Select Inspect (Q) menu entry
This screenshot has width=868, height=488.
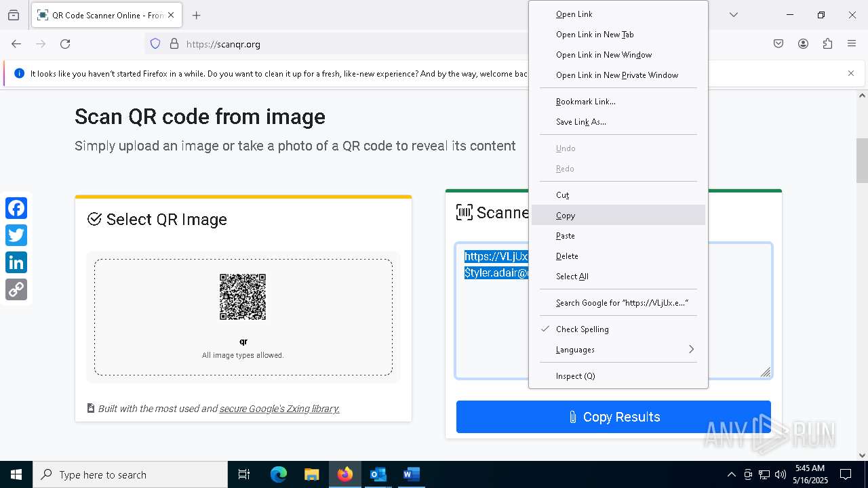[618, 376]
